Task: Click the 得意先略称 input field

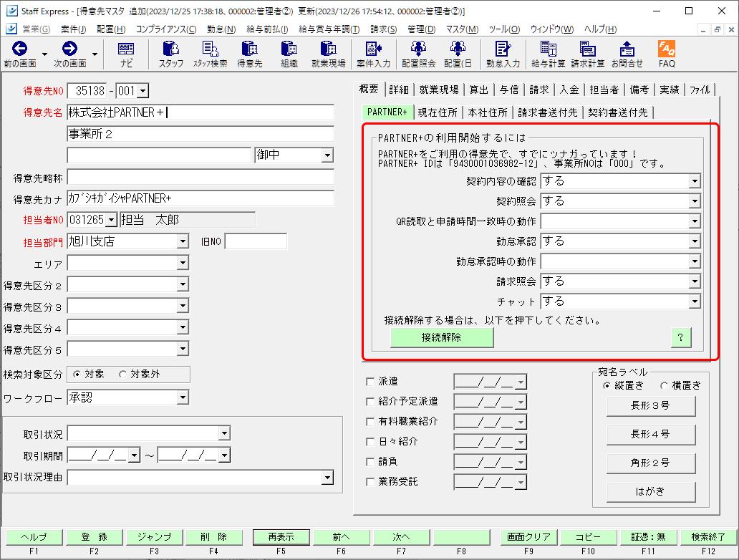Action: 201,178
